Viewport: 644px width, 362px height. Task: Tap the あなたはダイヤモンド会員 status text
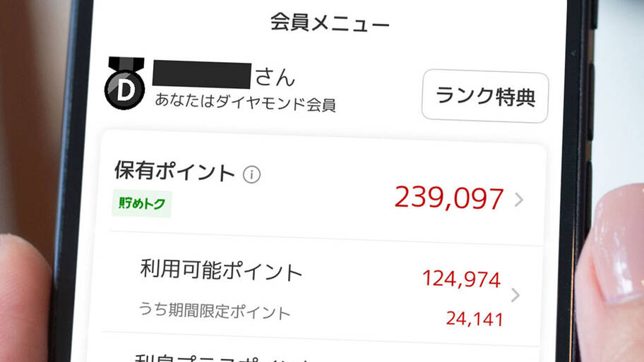(x=245, y=102)
